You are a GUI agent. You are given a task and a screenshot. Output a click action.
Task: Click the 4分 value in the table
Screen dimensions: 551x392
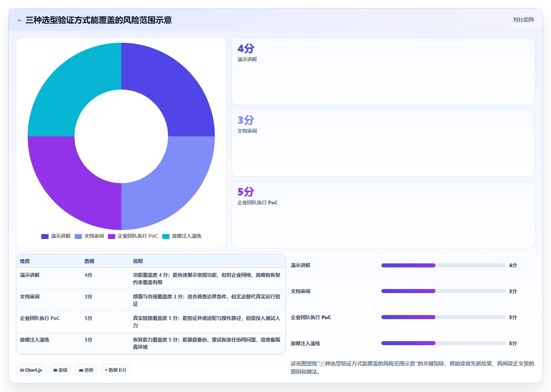[x=88, y=275]
